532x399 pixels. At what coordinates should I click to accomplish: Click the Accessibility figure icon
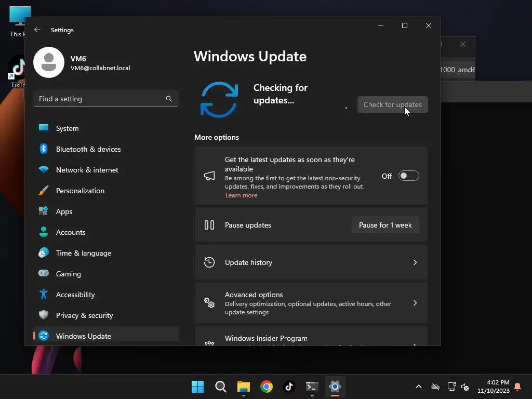tap(44, 294)
